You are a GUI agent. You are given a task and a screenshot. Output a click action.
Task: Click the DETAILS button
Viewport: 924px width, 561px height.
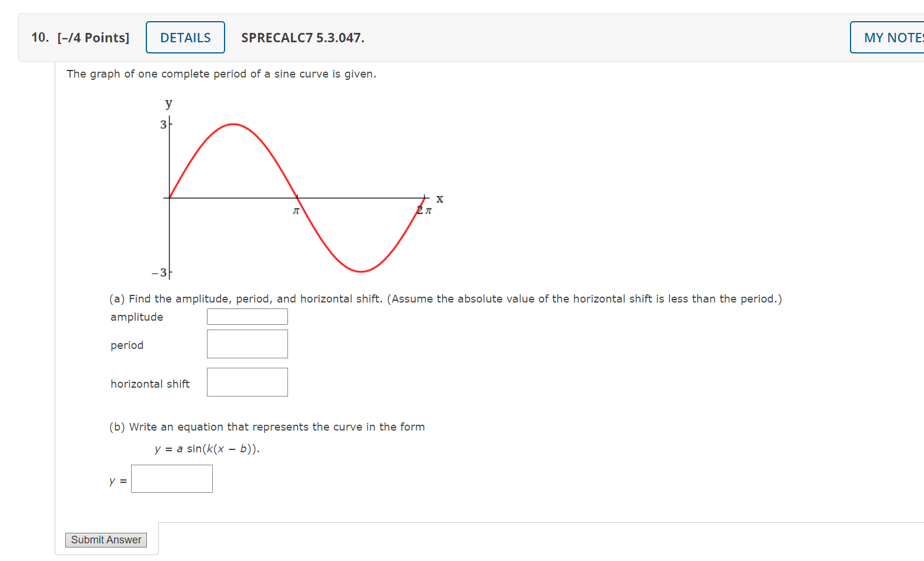[x=185, y=37]
